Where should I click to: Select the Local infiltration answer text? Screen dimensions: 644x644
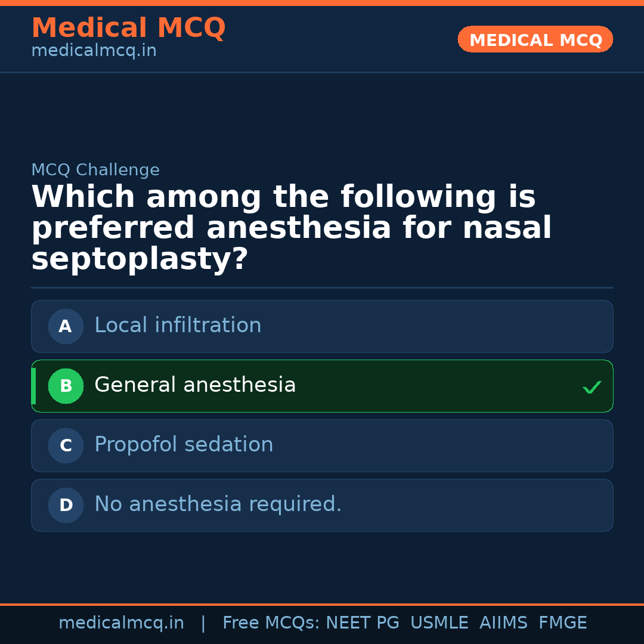(178, 326)
